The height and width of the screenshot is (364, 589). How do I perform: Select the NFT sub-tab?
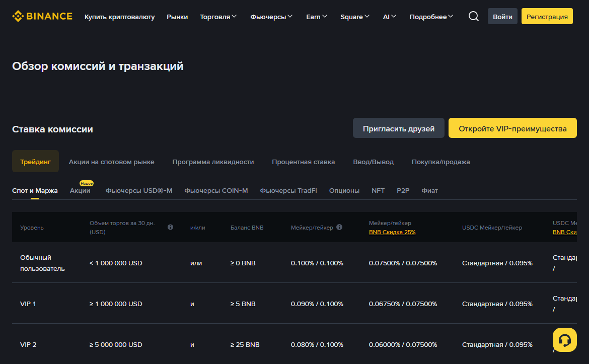[x=378, y=190]
